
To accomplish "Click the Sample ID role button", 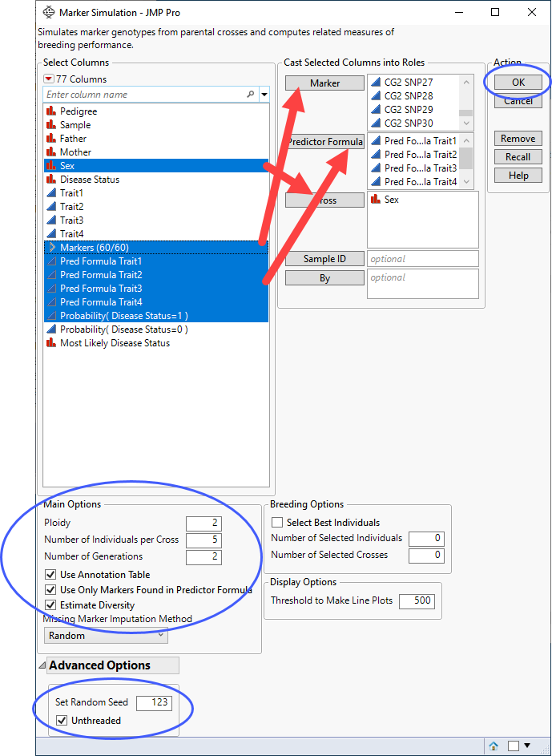I will tap(324, 259).
